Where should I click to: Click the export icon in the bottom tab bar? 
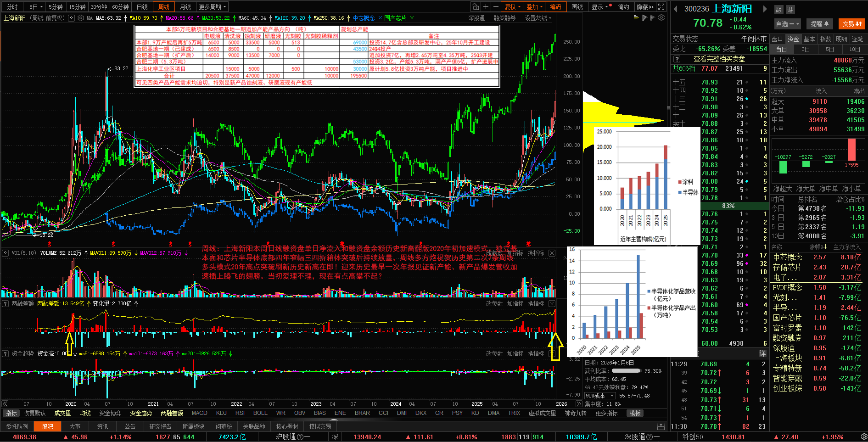click(x=661, y=426)
